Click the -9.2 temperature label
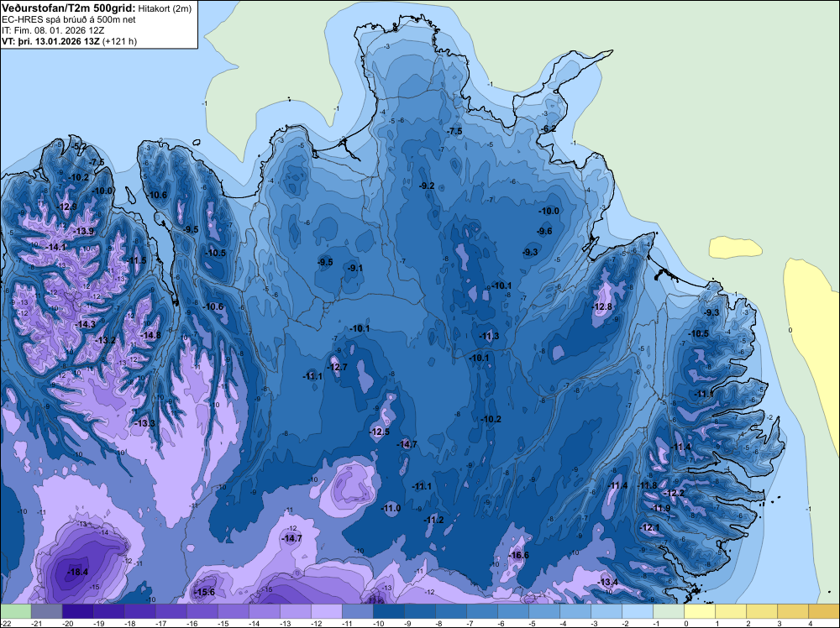Image resolution: width=840 pixels, height=628 pixels. (x=427, y=186)
